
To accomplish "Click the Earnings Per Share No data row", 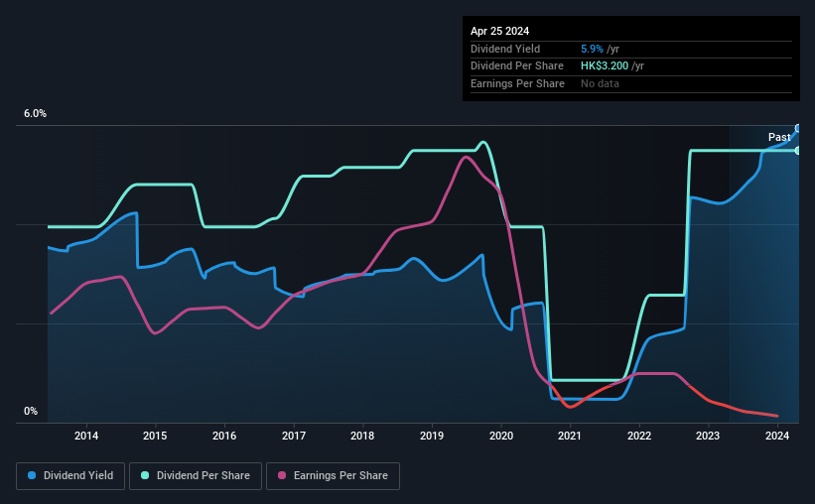I will [x=631, y=83].
